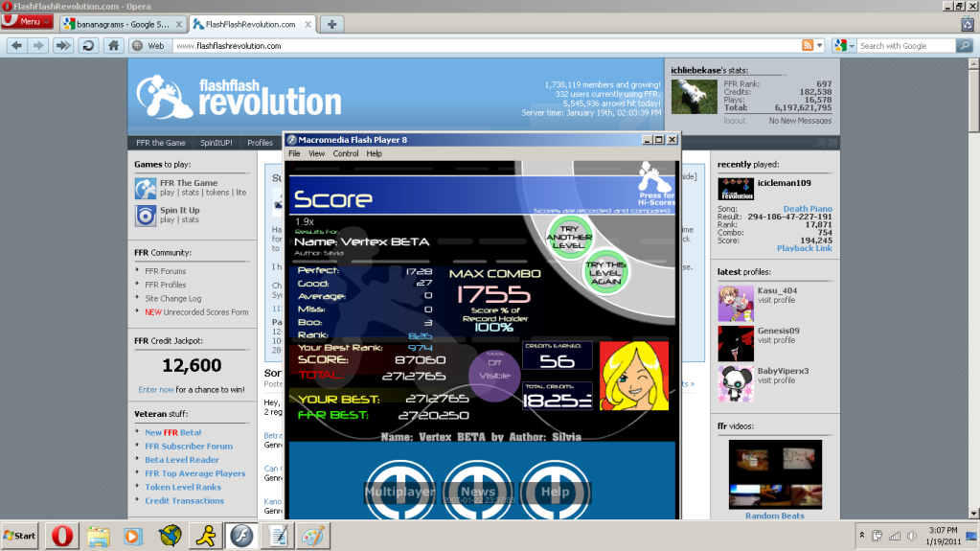This screenshot has height=551, width=980.
Task: Click the Spin It Up game icon
Action: [146, 215]
